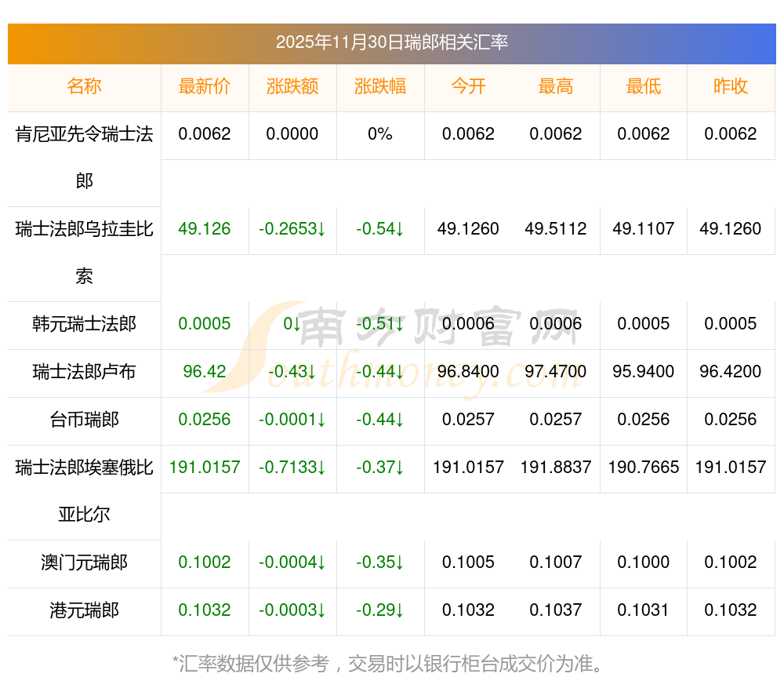Click the 瑞士法郎卢布 currency pair
Viewport: 784px width, 688px height.
tap(84, 372)
